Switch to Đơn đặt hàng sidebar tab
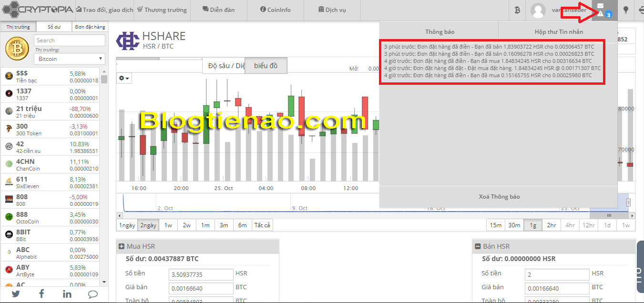644x303 pixels. pyautogui.click(x=90, y=27)
